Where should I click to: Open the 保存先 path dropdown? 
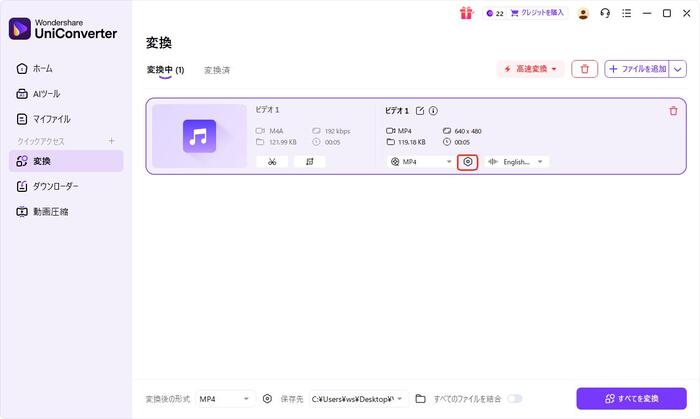[358, 399]
